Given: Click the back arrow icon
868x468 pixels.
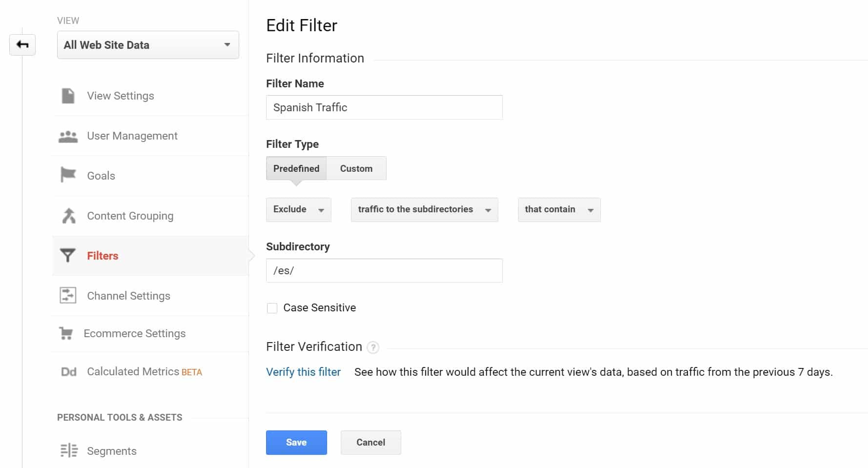Looking at the screenshot, I should click(x=22, y=45).
